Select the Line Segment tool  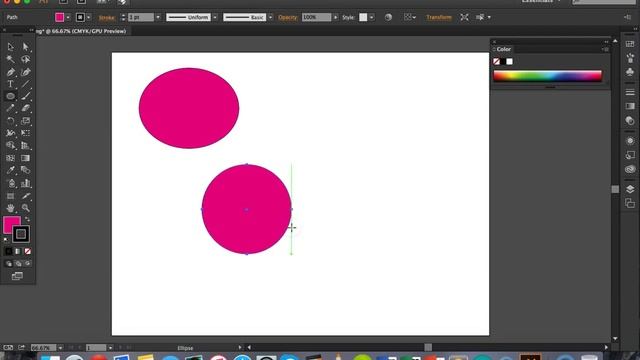[25, 84]
